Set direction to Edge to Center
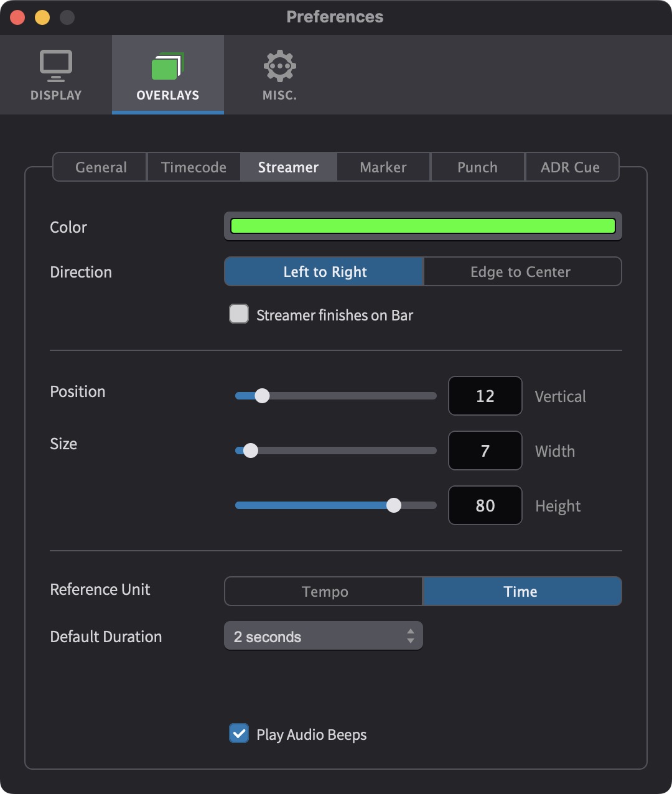Screen dimensions: 672x794 click(522, 272)
